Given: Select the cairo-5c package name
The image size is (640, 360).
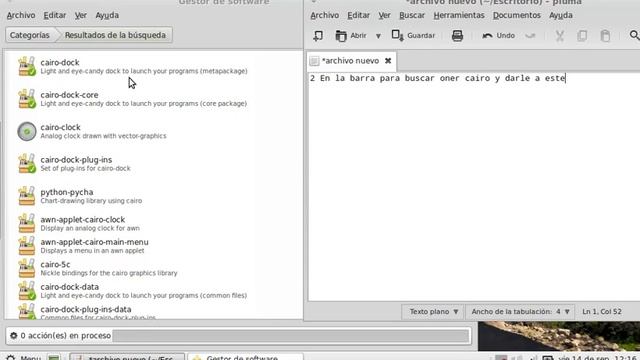Looking at the screenshot, I should (55, 264).
